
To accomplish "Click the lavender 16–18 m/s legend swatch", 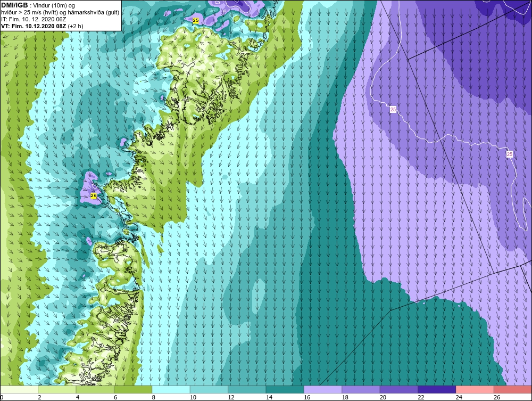I will tap(323, 389).
